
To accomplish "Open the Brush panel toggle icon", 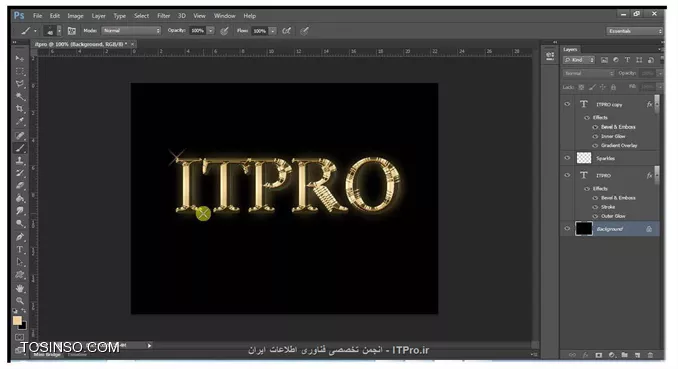I will click(x=72, y=31).
